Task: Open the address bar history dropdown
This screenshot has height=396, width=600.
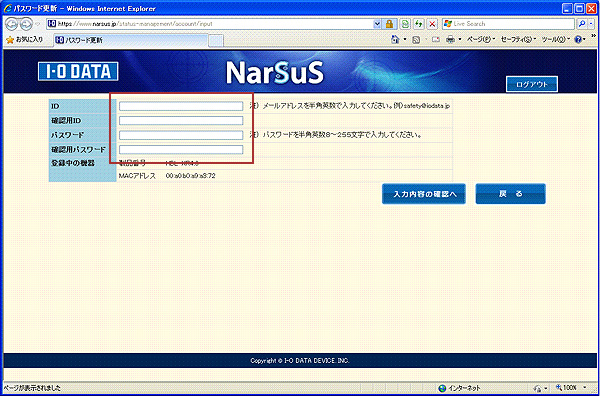Action: pyautogui.click(x=378, y=24)
